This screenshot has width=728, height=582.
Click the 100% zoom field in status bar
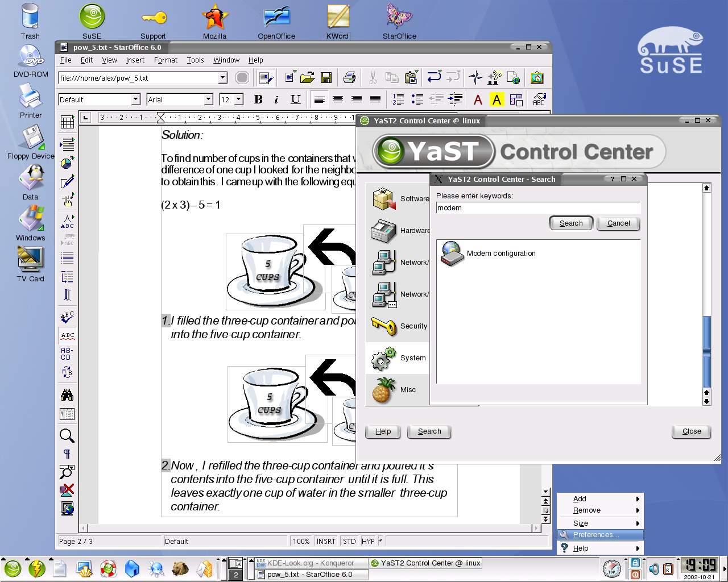tap(301, 542)
